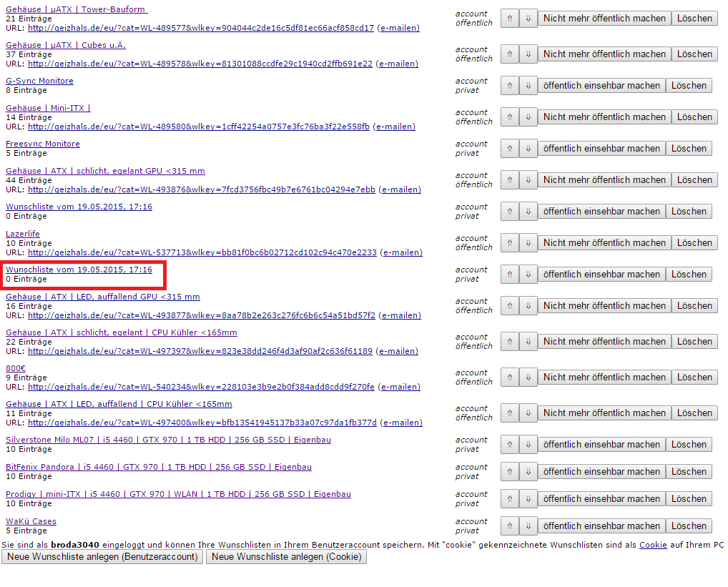Screen dimensions: 728x587
Task: Move the G-Sync Monitore list up
Action: (x=510, y=86)
